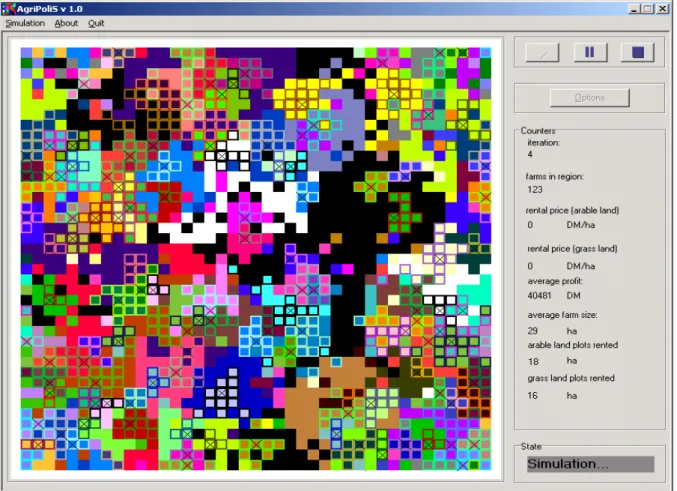The height and width of the screenshot is (491, 677).
Task: Click the "AgriPoliS v 1.0" title text
Action: click(x=50, y=9)
